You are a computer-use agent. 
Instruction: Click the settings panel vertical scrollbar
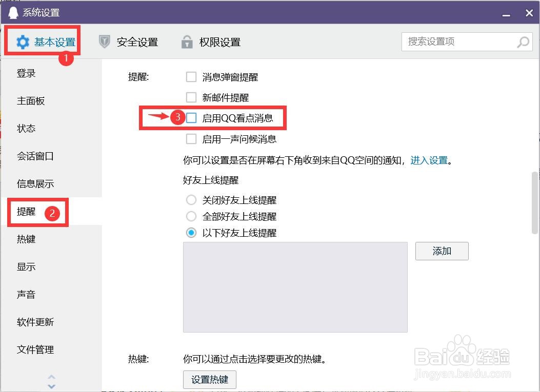[534, 203]
